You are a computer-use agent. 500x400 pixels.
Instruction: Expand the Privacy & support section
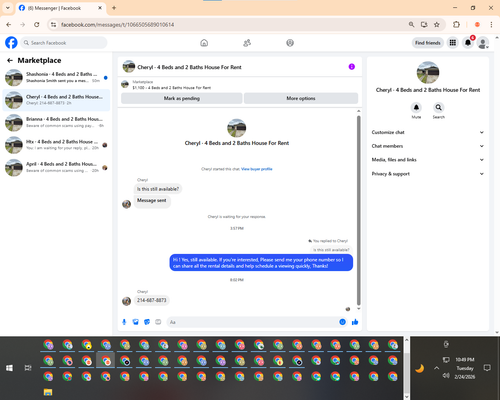428,174
